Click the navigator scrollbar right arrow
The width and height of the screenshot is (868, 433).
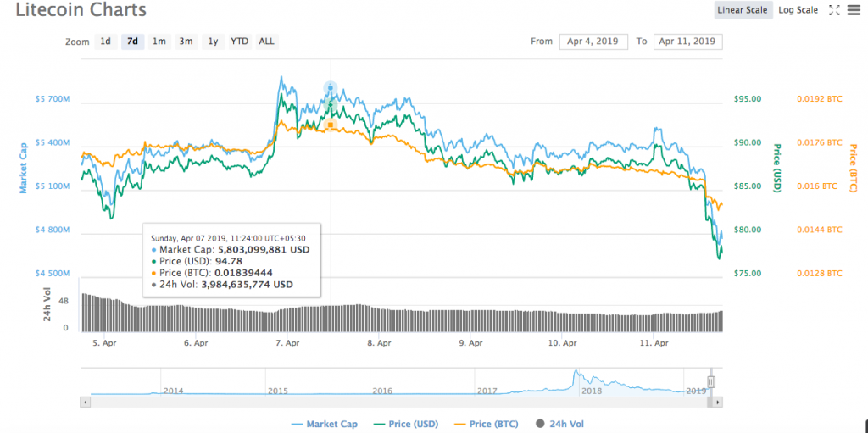718,402
